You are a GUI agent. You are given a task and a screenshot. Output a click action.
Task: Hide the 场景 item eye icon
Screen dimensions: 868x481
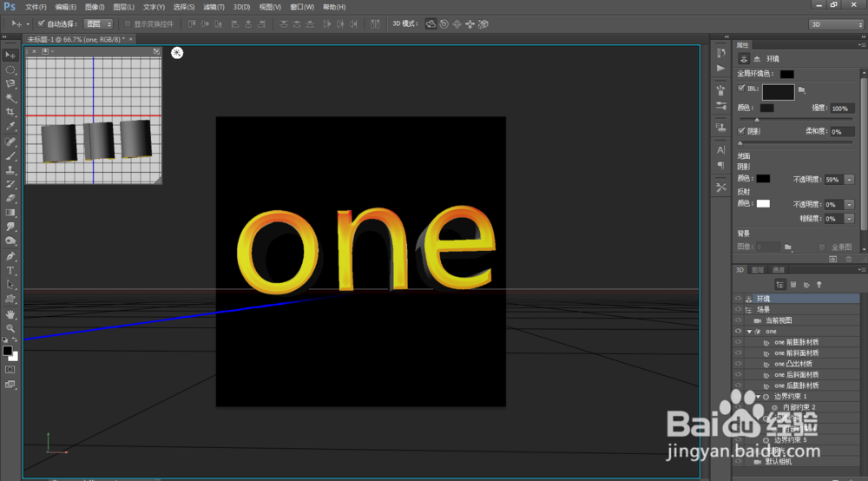(738, 309)
